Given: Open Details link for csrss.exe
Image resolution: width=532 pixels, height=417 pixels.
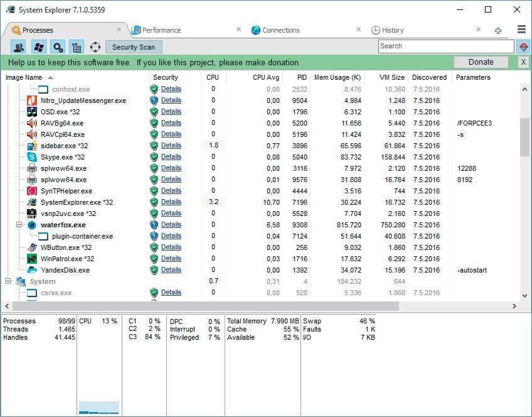Looking at the screenshot, I should (171, 292).
